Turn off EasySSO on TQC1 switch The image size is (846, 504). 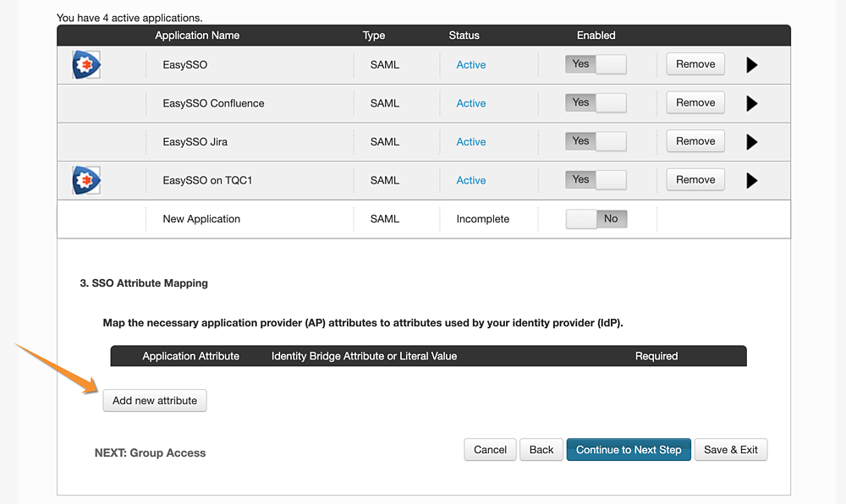(596, 179)
